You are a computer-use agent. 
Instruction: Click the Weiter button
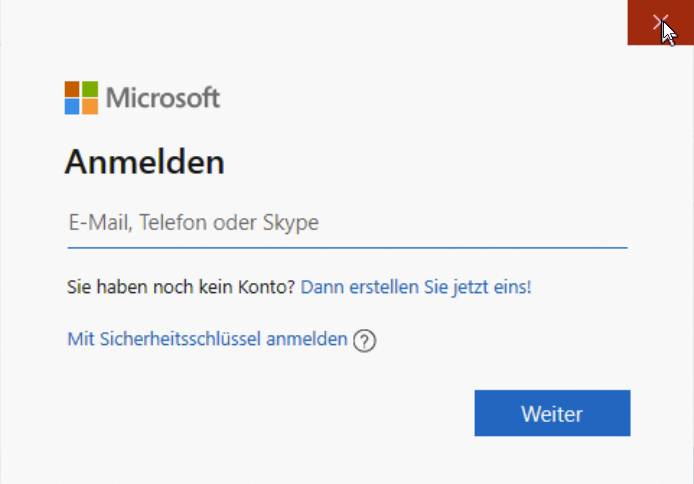click(x=552, y=413)
